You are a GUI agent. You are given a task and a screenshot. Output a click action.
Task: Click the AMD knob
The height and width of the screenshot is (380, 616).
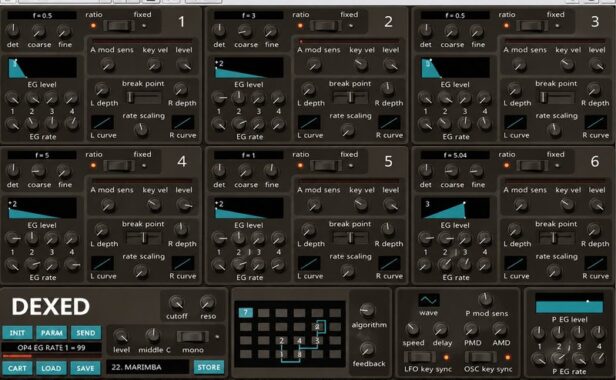pyautogui.click(x=500, y=329)
